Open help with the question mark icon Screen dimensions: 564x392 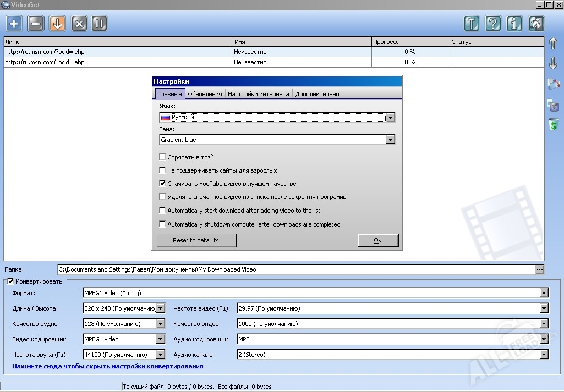pos(494,24)
